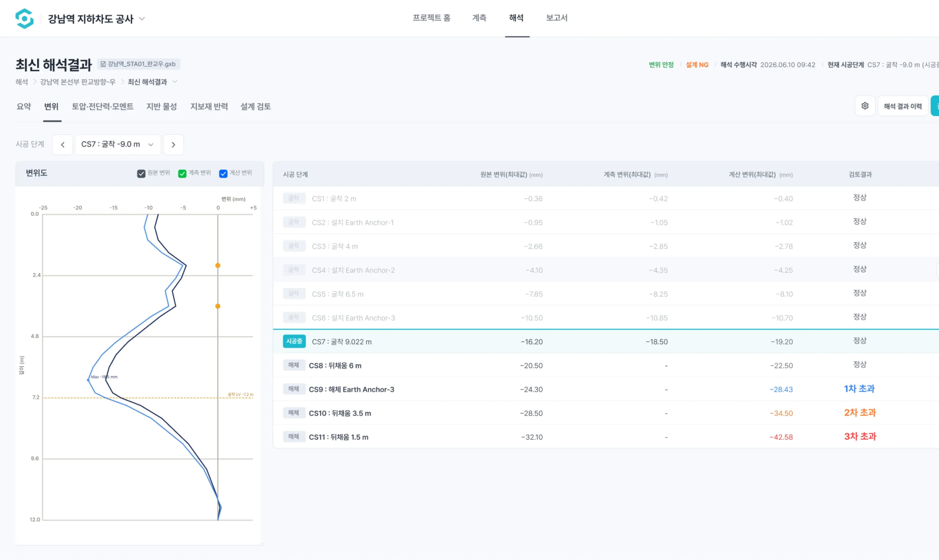939x560 pixels.
Task: Select row CS4 : 설치 Earth Anchor-2
Action: pos(606,269)
